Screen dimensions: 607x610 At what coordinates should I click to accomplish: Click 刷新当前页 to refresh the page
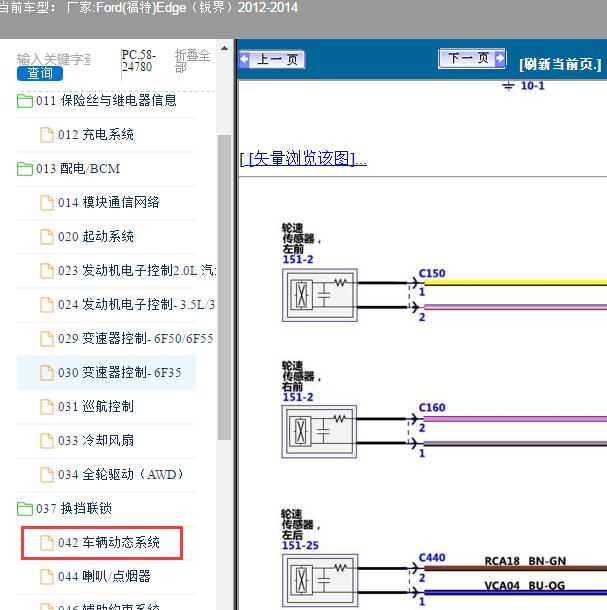click(x=560, y=64)
